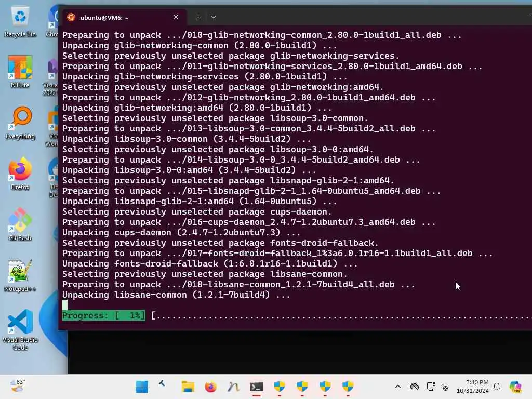
Task: Click 'Unpacking glib-networking-common (2.80.0-1build1)' line
Action: tap(199, 46)
